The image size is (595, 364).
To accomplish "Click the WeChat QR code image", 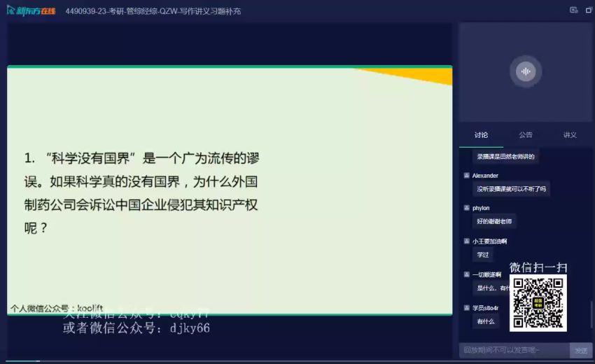I will [538, 303].
